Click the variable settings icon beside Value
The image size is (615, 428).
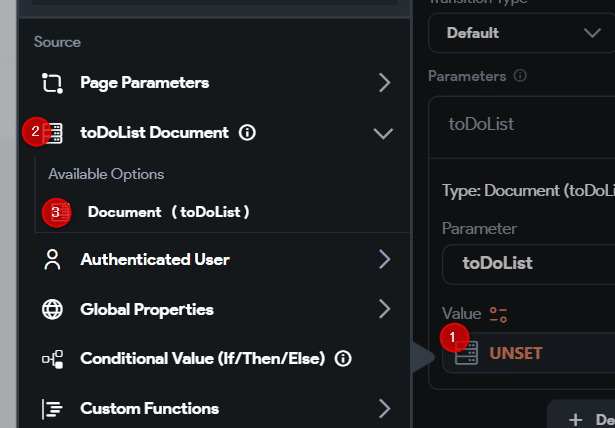click(498, 315)
